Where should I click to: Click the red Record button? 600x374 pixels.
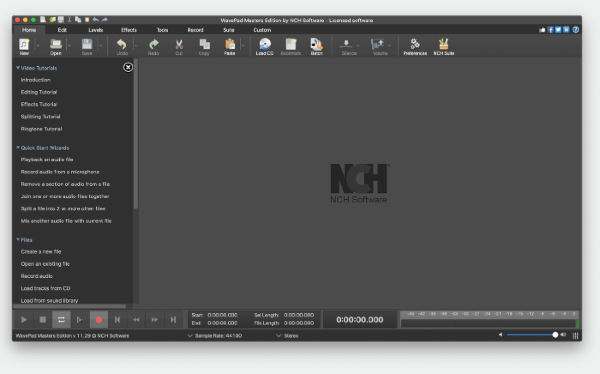point(99,319)
